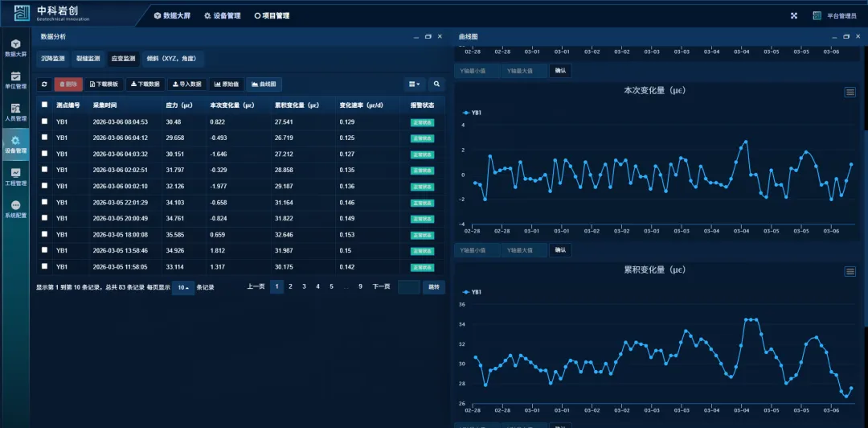Expand the column-grid dropdown beside search
This screenshot has height=428, width=868.
(415, 84)
